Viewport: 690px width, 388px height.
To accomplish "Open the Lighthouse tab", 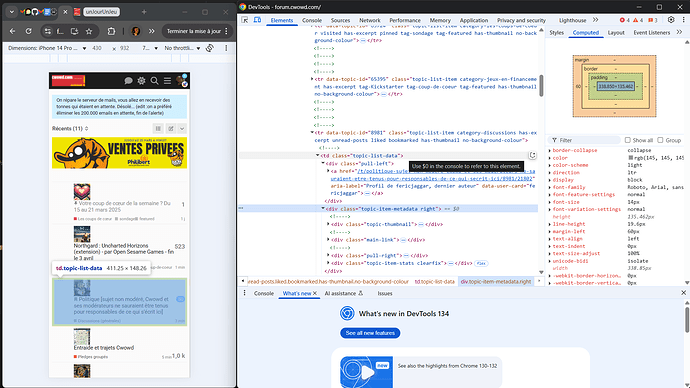I will [573, 20].
